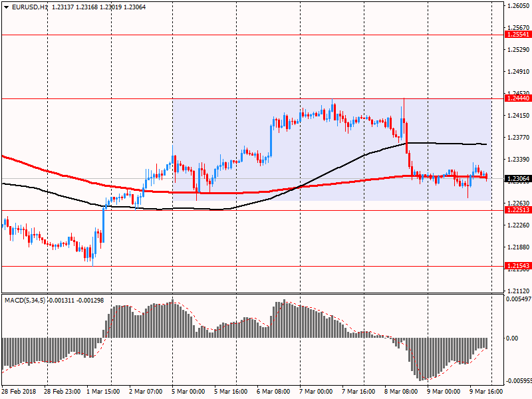Click the 1.21880 price axis value
This screenshot has width=532, height=399.
tap(518, 247)
